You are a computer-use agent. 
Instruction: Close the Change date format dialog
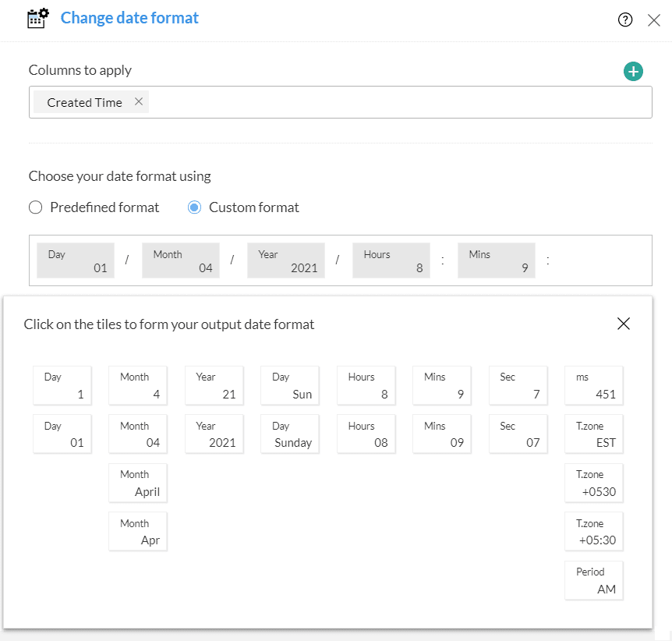pos(654,20)
